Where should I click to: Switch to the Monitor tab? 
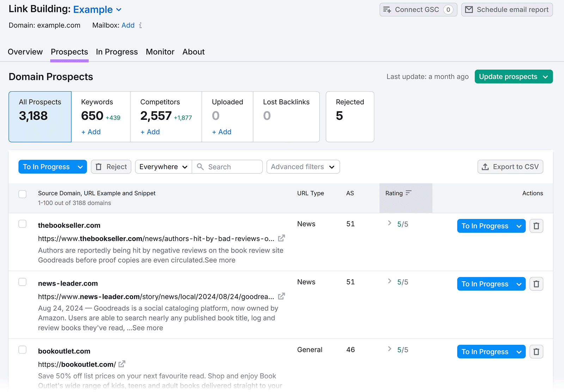pos(160,52)
